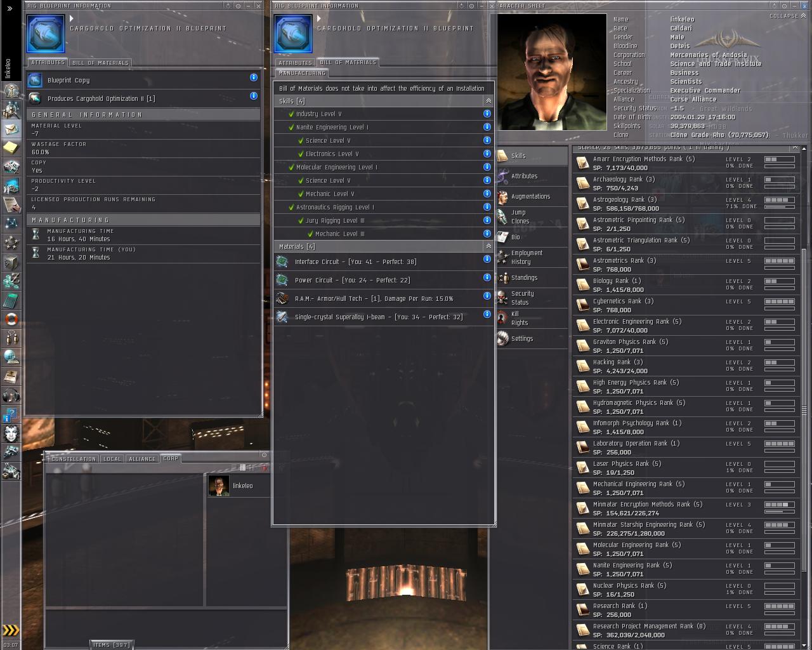Switch chat member list to first view mode

click(233, 468)
